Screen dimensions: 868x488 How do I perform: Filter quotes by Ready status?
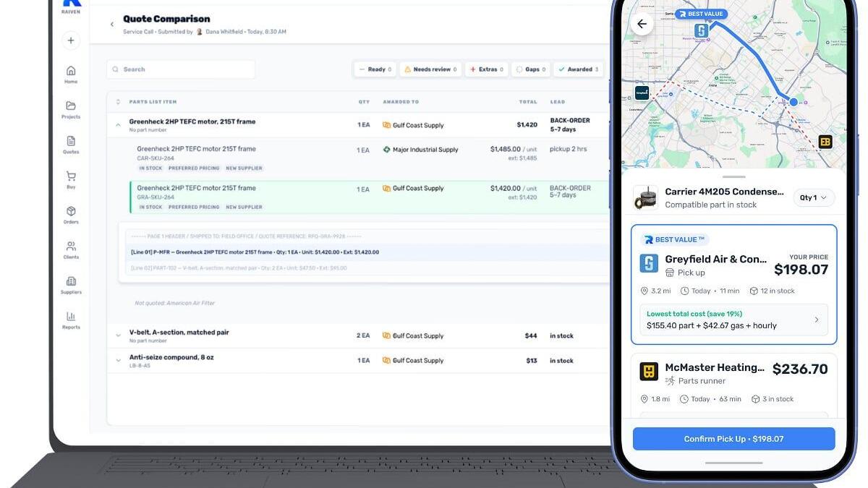(374, 69)
